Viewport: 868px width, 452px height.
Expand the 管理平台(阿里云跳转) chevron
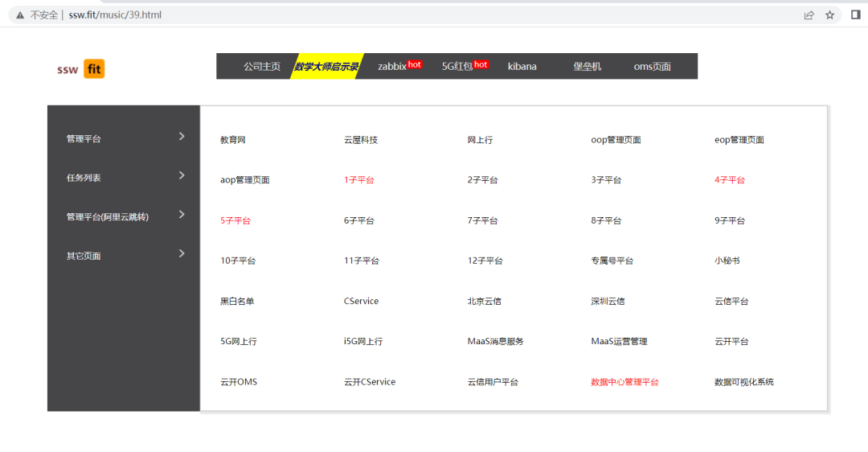click(x=182, y=215)
